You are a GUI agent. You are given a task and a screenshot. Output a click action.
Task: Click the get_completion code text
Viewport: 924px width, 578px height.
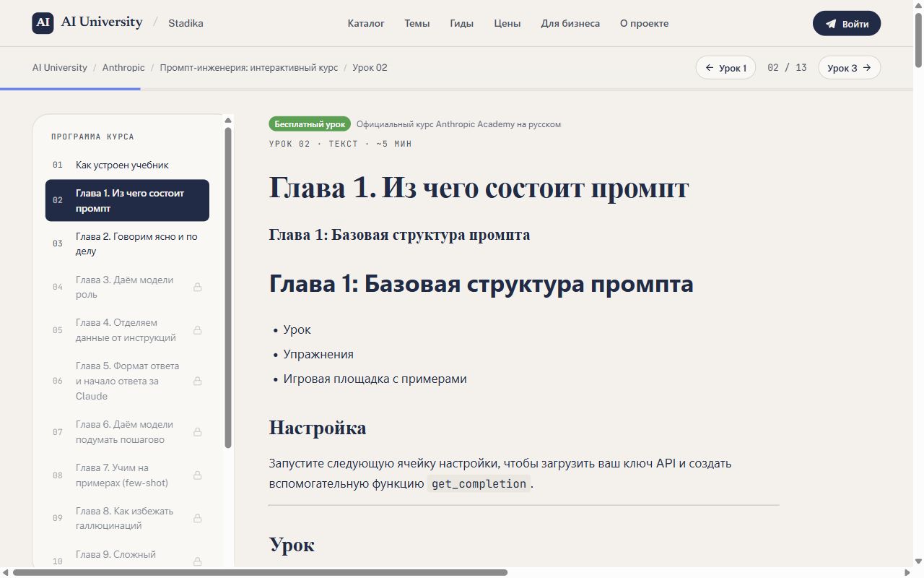tap(479, 483)
